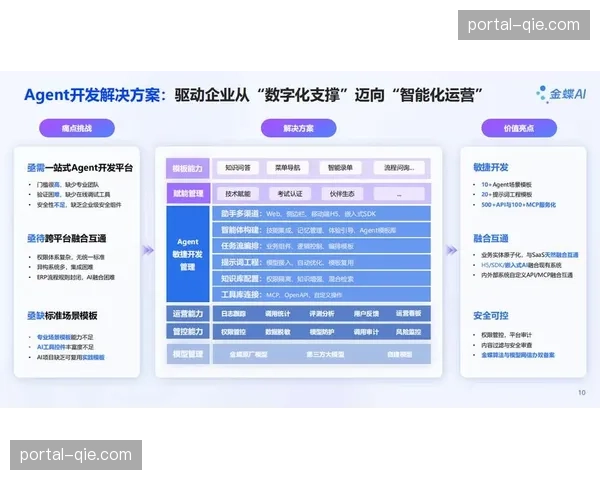This screenshot has height=480, width=600.
Task: Click 模型防护 in the 管控能力 row
Action: pyautogui.click(x=322, y=332)
